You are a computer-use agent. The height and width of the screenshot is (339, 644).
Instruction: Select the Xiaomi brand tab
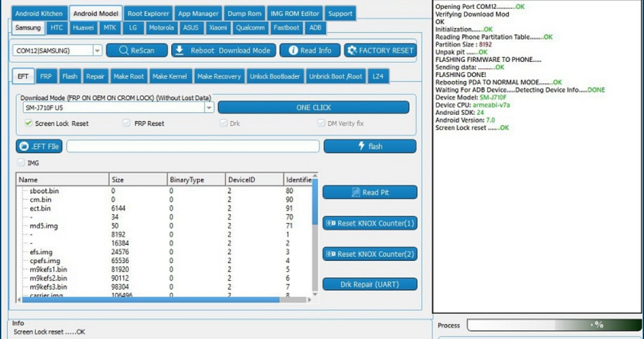click(217, 28)
